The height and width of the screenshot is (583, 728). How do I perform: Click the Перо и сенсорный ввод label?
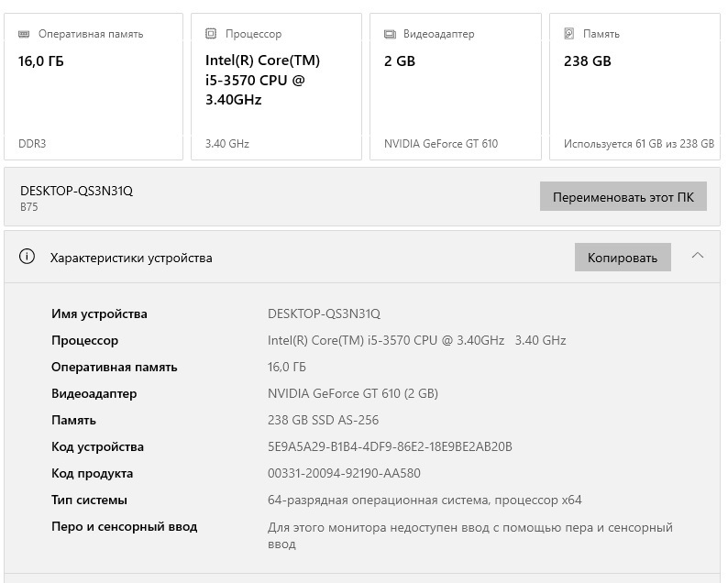(125, 527)
